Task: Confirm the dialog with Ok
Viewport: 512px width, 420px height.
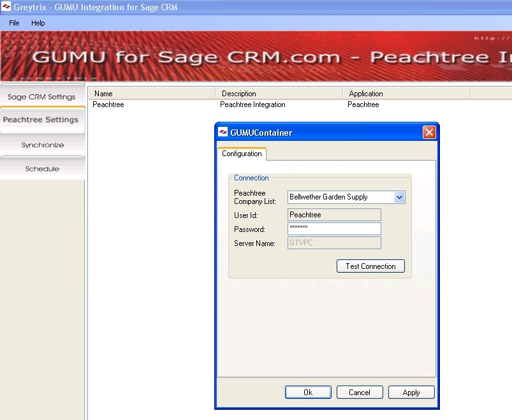Action: (308, 392)
